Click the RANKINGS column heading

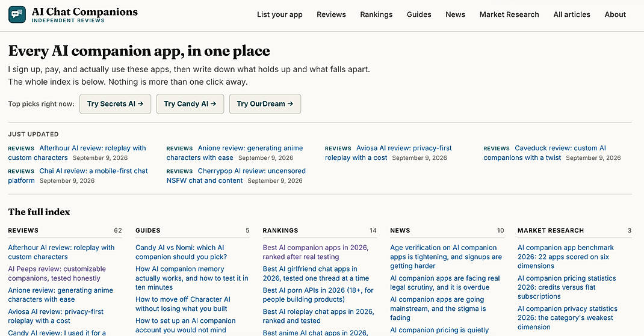point(280,230)
